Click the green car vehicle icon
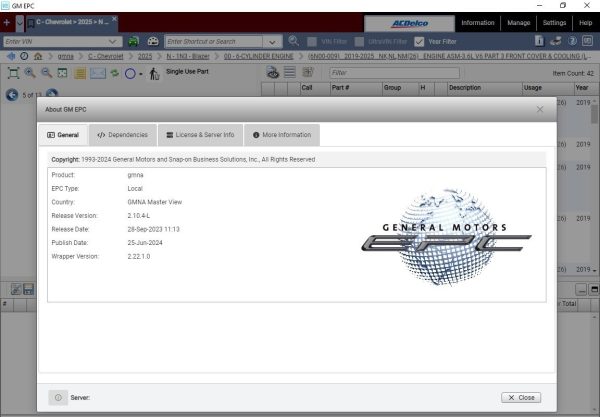This screenshot has width=600, height=417. pyautogui.click(x=134, y=41)
